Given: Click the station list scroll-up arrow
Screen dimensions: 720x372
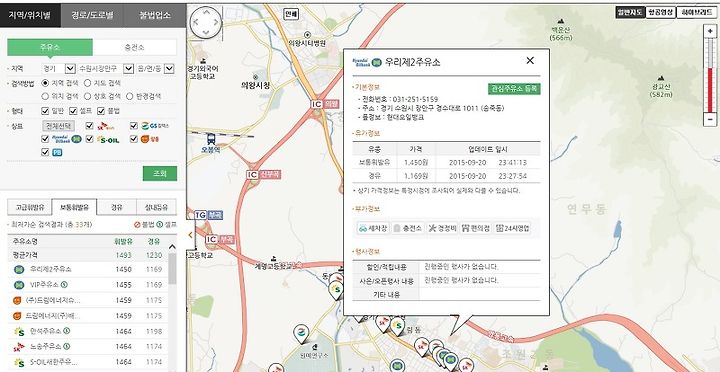Looking at the screenshot, I should tap(172, 247).
